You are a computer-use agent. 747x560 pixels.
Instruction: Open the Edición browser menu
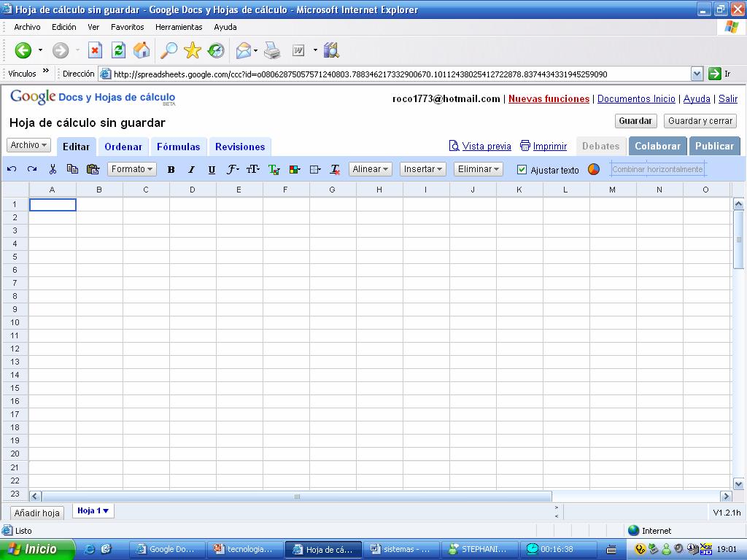point(64,27)
